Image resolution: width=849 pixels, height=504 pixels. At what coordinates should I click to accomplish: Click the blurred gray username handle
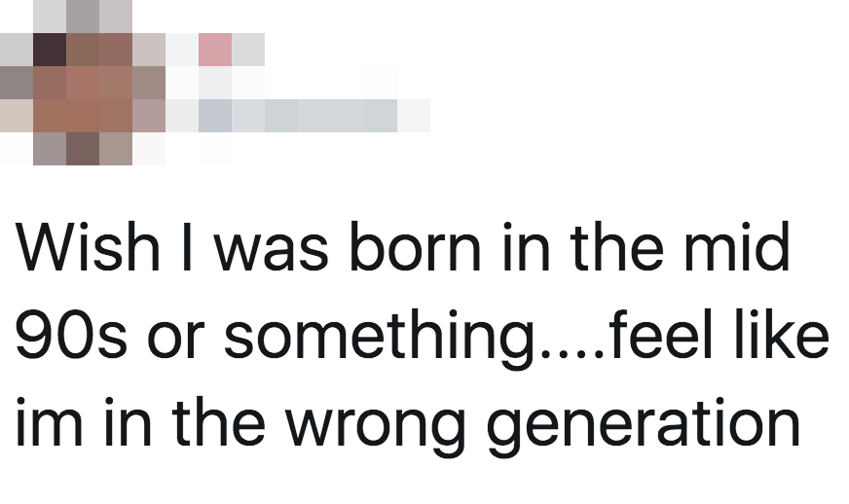[298, 116]
